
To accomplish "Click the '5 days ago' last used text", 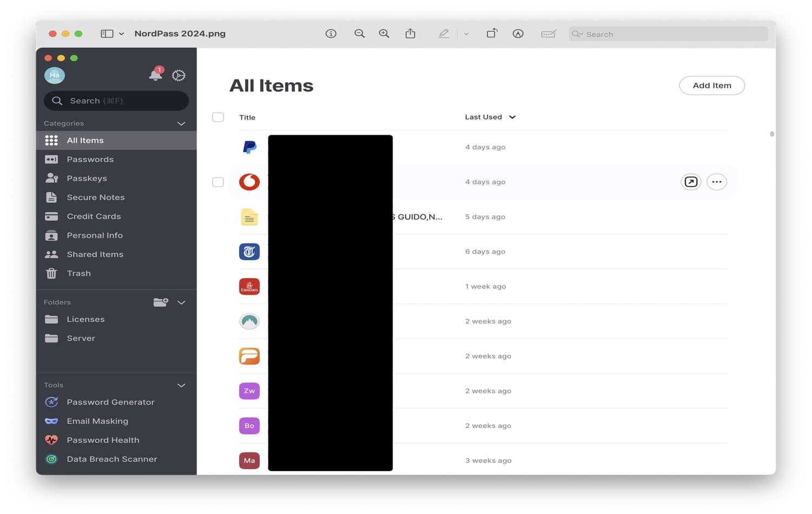I will tap(485, 216).
